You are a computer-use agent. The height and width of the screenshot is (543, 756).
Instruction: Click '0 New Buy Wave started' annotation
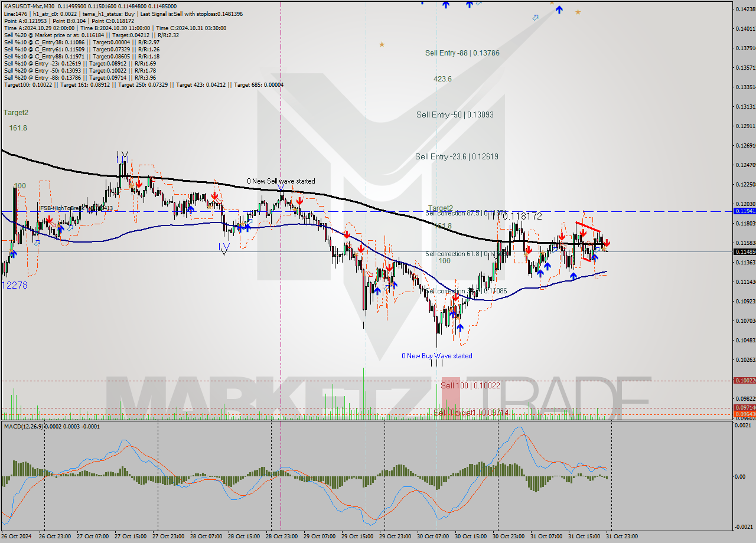point(437,356)
